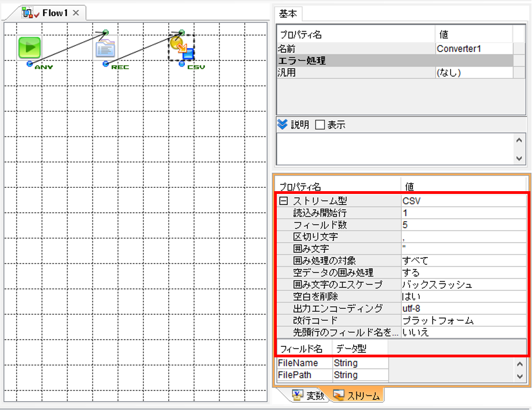Select the green Start component icon
Image resolution: width=532 pixels, height=410 pixels.
[x=29, y=48]
